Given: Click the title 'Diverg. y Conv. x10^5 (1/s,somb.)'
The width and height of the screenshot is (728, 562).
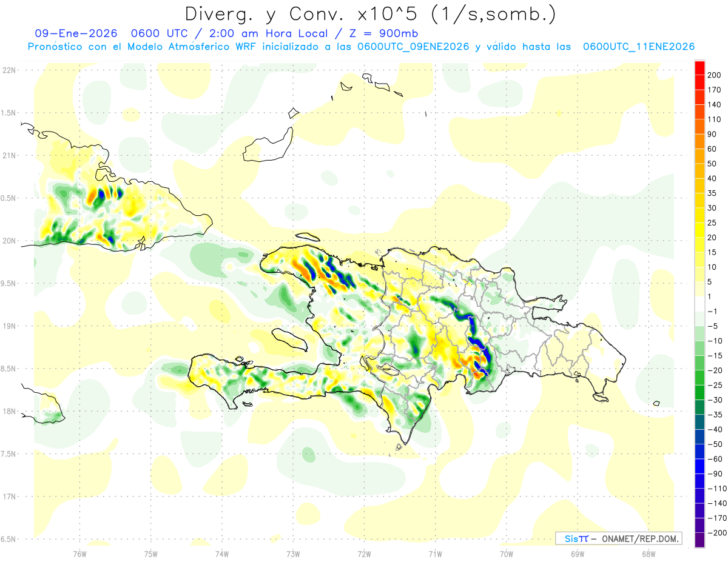Looking at the screenshot, I should [370, 14].
